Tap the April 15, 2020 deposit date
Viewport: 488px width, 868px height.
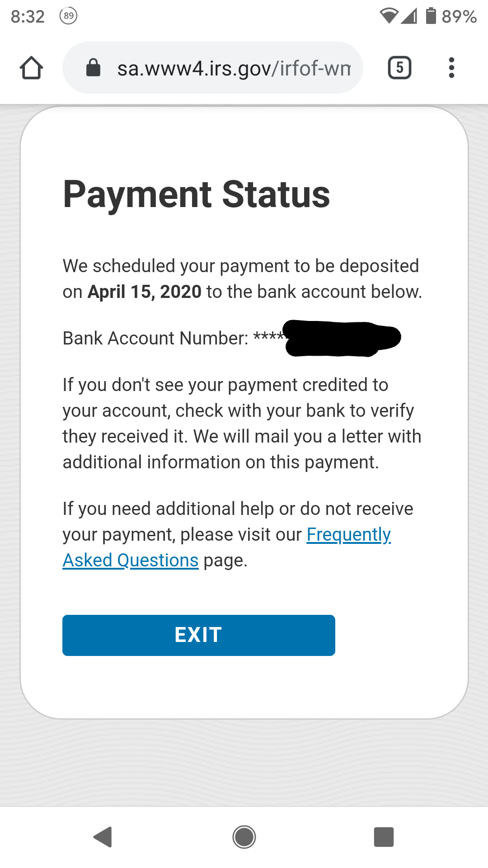pyautogui.click(x=145, y=292)
